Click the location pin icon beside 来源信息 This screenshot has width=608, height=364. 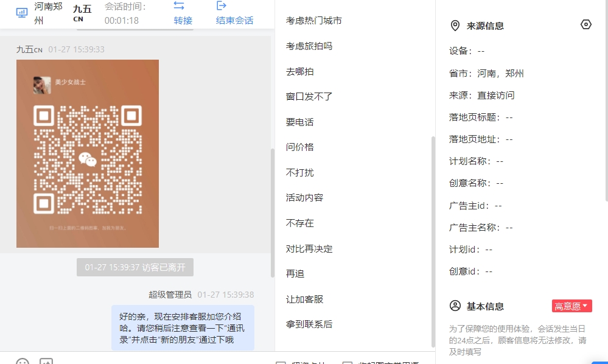(x=455, y=26)
